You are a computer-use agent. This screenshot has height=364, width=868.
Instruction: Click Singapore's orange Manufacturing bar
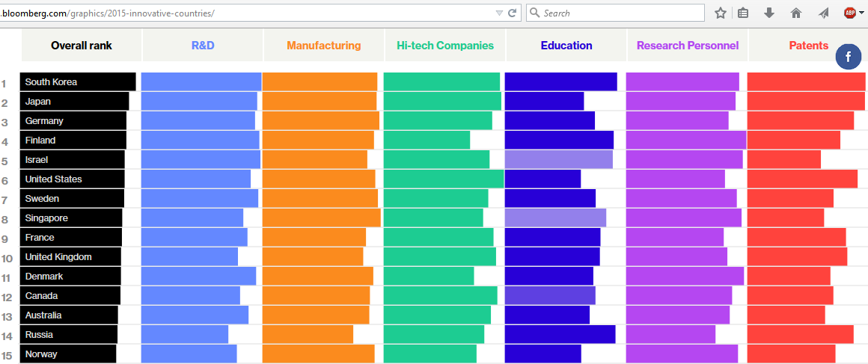pos(322,218)
